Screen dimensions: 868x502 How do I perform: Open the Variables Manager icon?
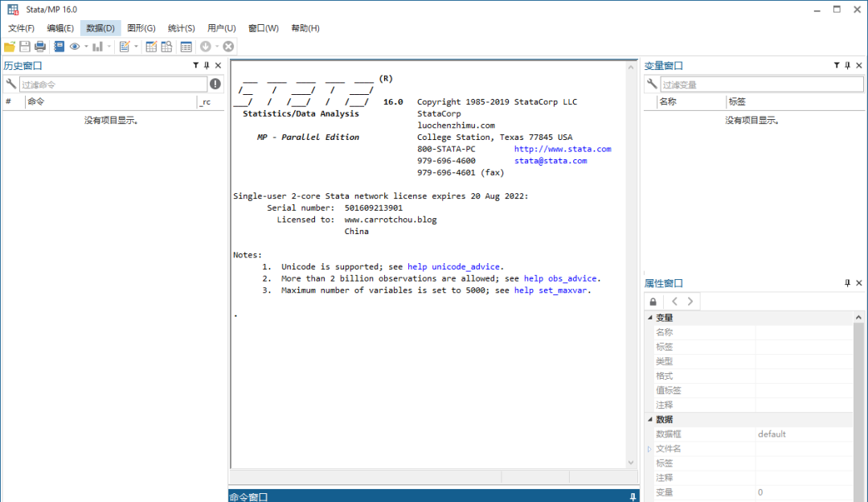[x=186, y=47]
